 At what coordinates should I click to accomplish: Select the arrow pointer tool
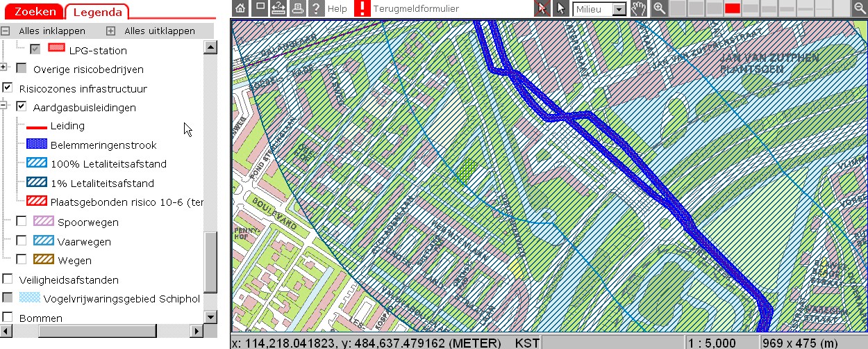[x=561, y=9]
